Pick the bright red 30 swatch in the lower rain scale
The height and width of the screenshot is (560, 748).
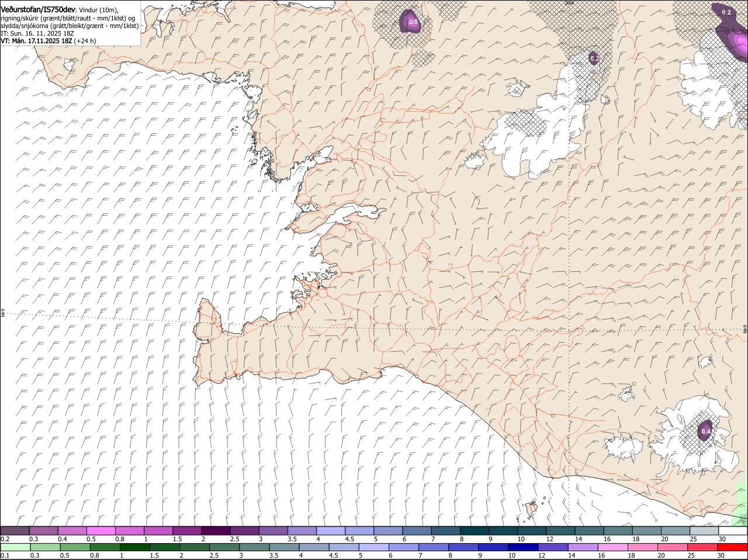(733, 547)
